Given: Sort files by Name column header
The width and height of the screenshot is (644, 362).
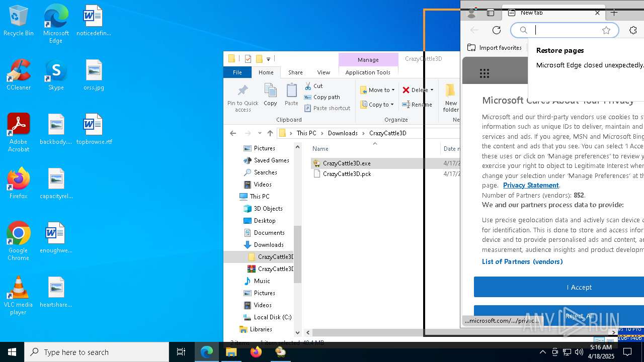Looking at the screenshot, I should (x=320, y=149).
